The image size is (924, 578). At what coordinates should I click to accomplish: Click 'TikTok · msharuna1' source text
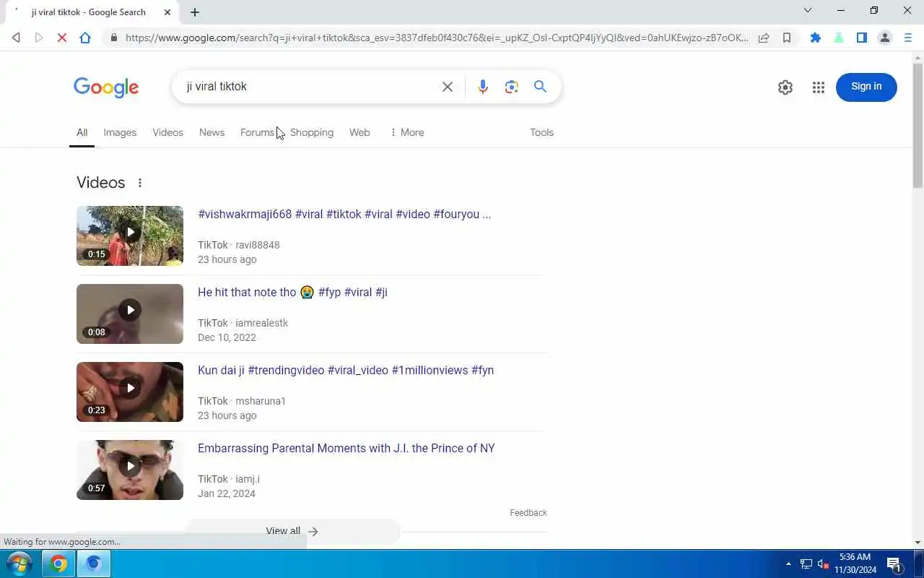pos(242,401)
